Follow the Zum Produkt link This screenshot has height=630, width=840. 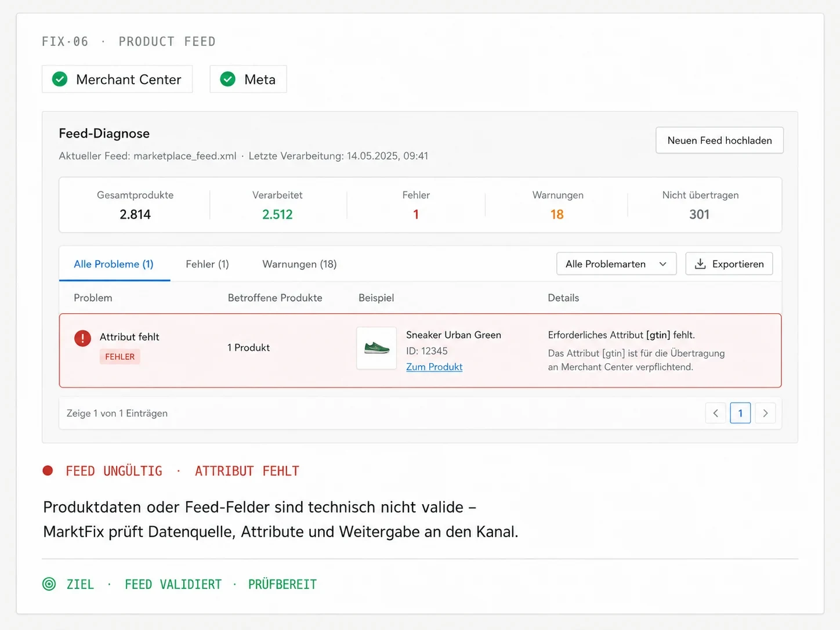(435, 367)
